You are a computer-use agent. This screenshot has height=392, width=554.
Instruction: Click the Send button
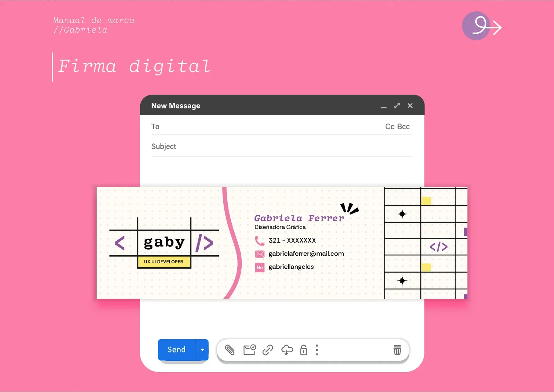tap(177, 350)
